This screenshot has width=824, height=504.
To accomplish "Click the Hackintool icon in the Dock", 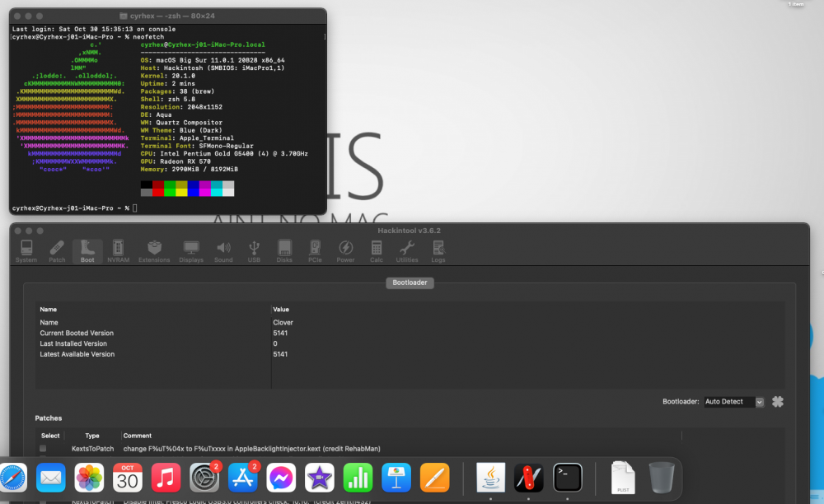I will 529,478.
